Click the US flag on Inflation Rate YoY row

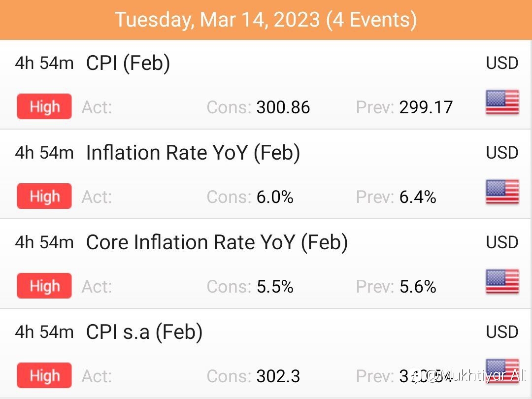502,192
